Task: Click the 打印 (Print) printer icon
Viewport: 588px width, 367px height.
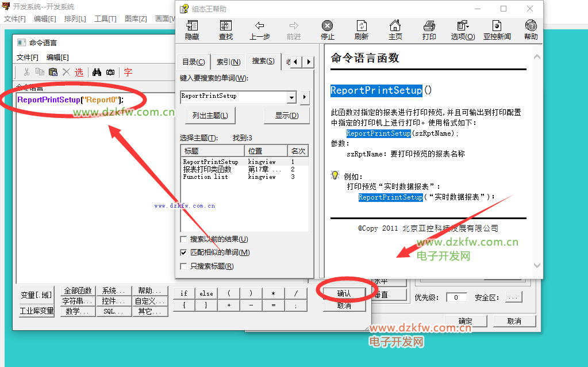Action: [x=429, y=30]
